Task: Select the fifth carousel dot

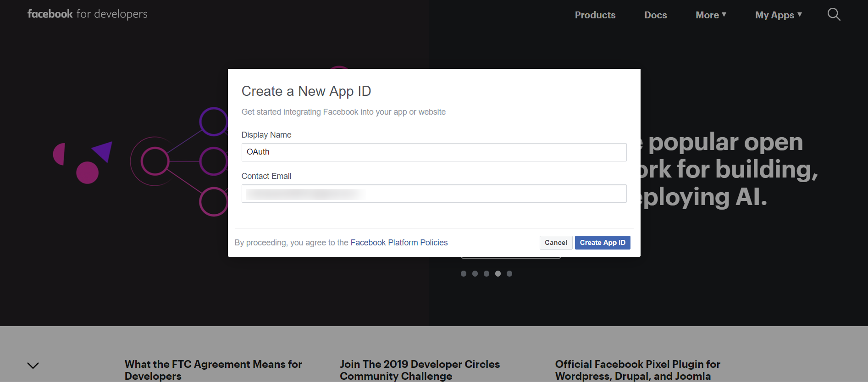Action: click(509, 274)
